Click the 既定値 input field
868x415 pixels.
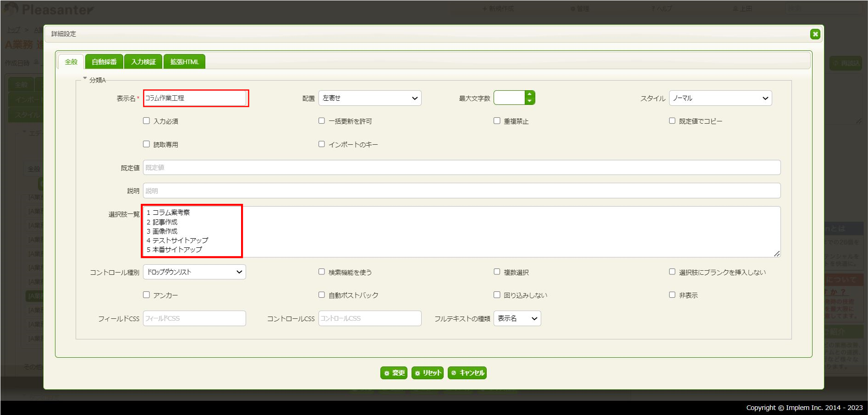(x=462, y=168)
